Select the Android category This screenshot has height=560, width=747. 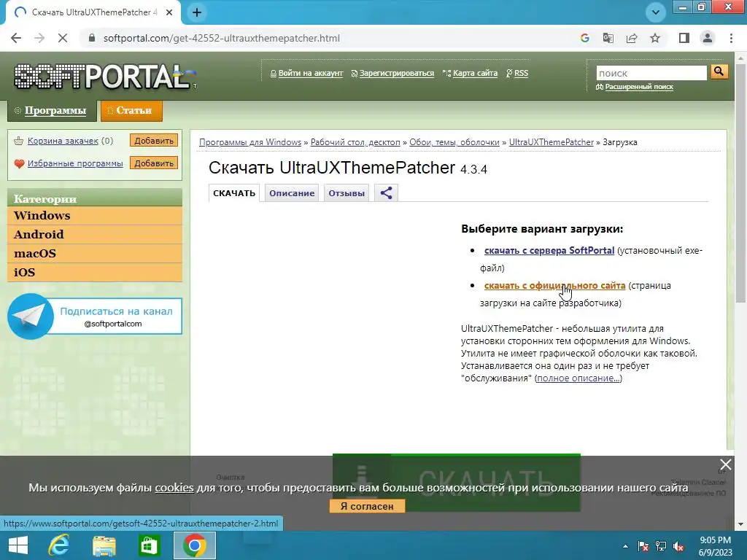(95, 235)
